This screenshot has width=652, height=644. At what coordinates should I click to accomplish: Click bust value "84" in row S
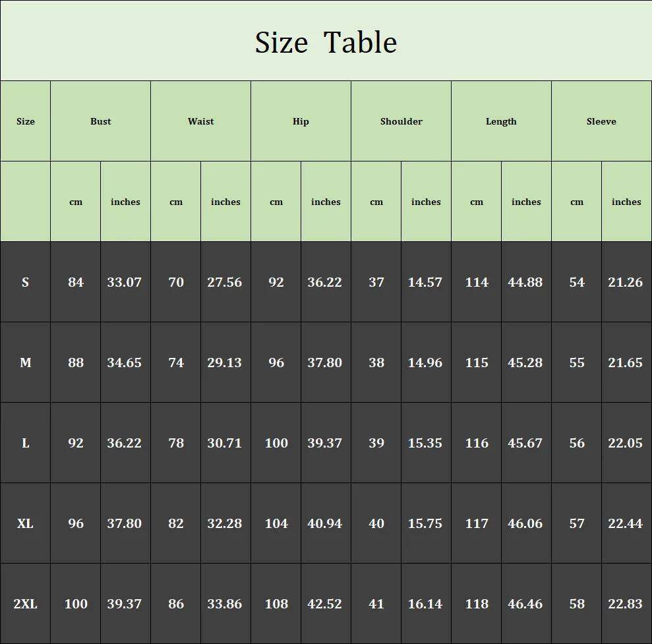coord(76,282)
